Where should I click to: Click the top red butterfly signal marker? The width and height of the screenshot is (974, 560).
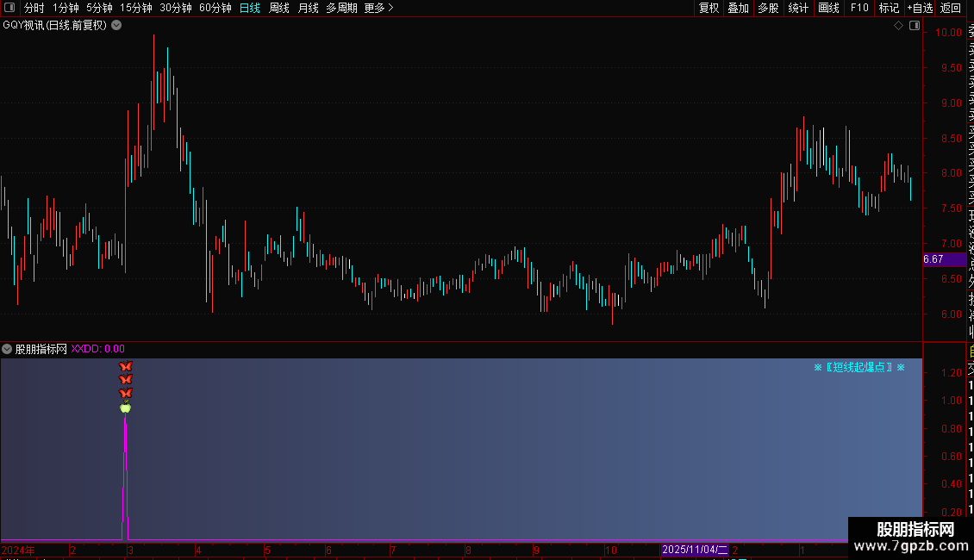tap(126, 365)
